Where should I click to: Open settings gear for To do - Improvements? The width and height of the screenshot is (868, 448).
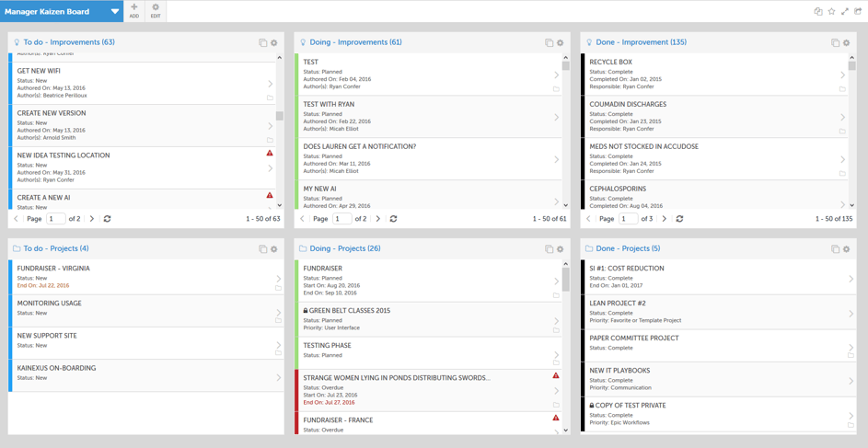tap(273, 42)
